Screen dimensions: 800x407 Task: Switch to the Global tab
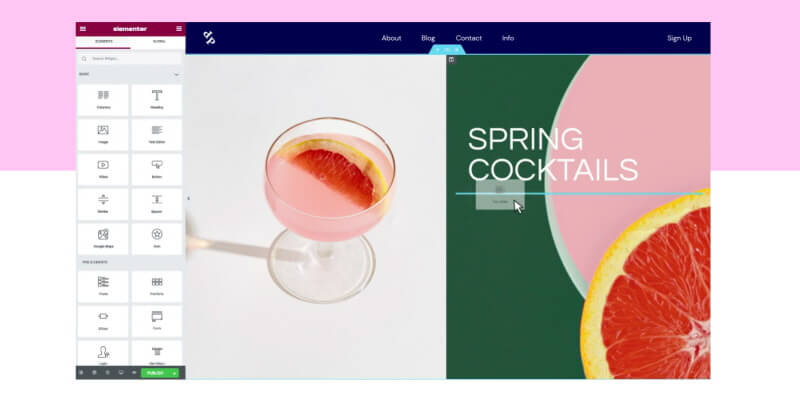[x=159, y=42]
